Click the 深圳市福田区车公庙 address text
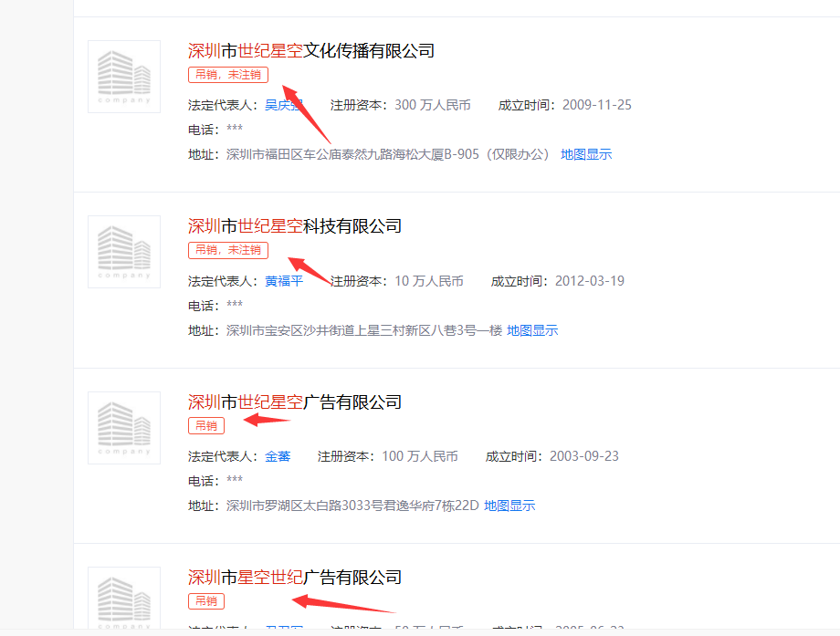840x636 pixels. tap(388, 154)
